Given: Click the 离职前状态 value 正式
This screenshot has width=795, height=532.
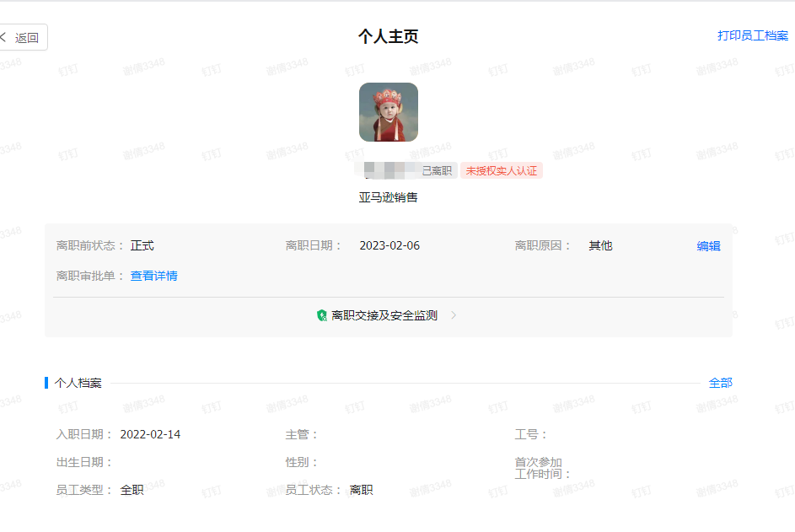Looking at the screenshot, I should tap(142, 246).
